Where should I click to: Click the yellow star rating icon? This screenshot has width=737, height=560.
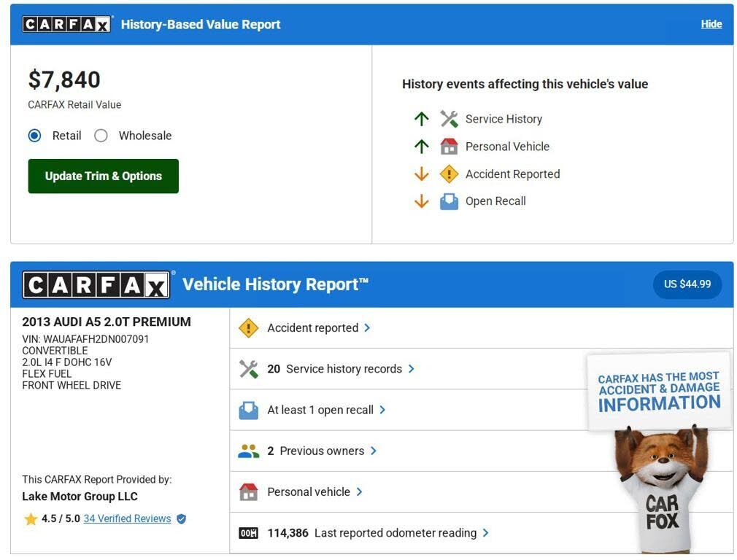point(31,519)
